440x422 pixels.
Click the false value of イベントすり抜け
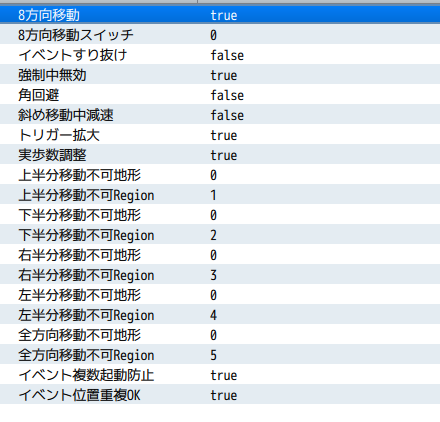point(227,55)
